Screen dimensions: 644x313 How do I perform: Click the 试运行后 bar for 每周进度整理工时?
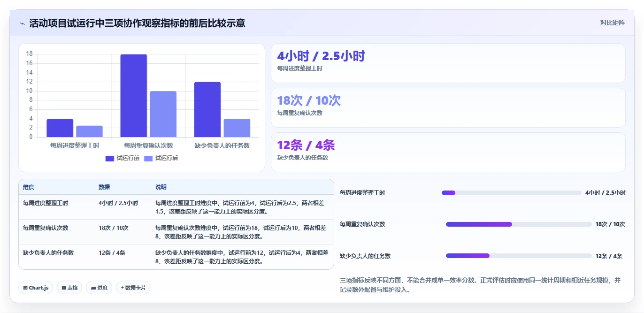(x=89, y=131)
